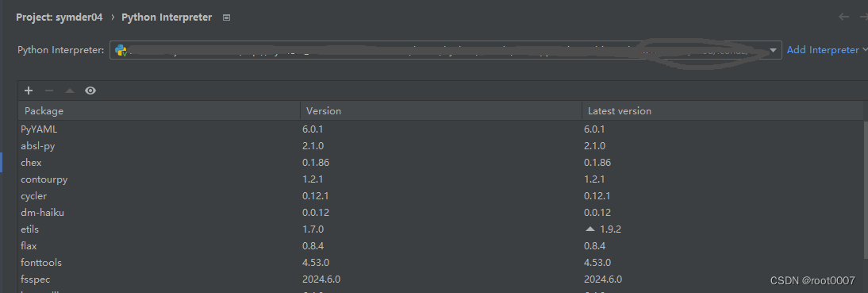
Task: Select the PyYAML package row
Action: (440, 129)
